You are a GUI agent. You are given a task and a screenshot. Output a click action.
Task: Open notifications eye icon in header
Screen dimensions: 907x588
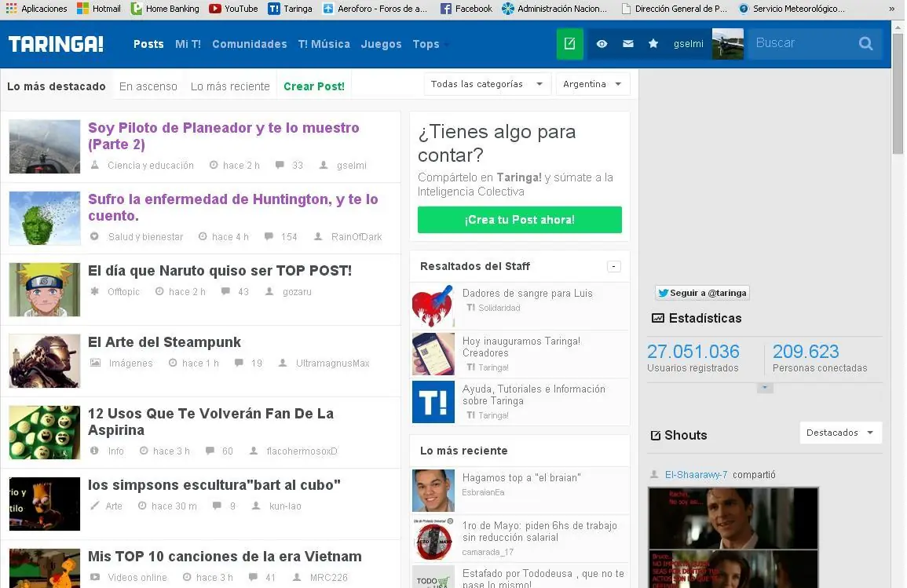[x=602, y=44]
